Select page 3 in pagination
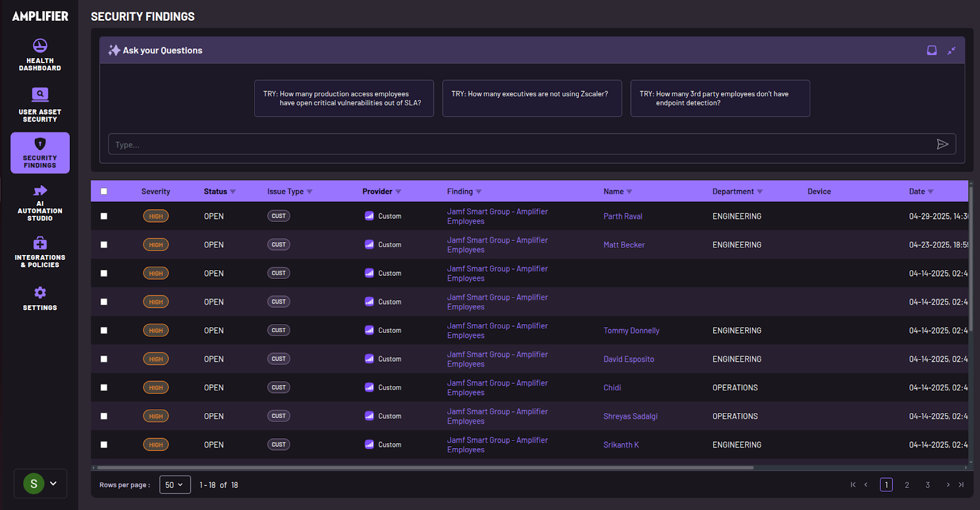The image size is (980, 510). (x=927, y=485)
